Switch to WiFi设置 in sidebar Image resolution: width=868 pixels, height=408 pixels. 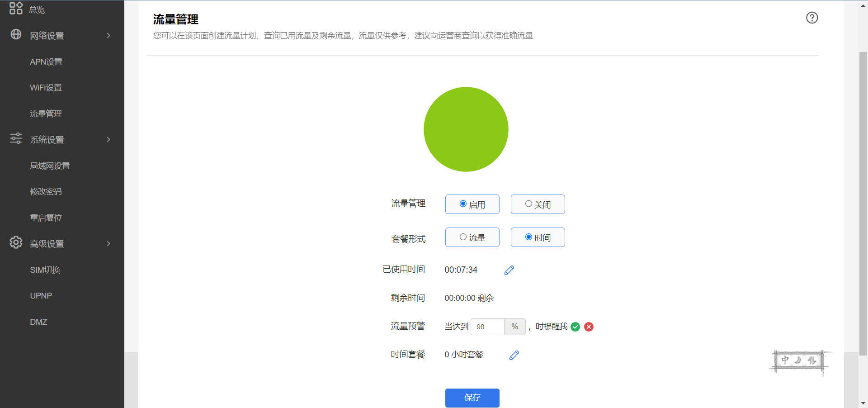point(46,87)
